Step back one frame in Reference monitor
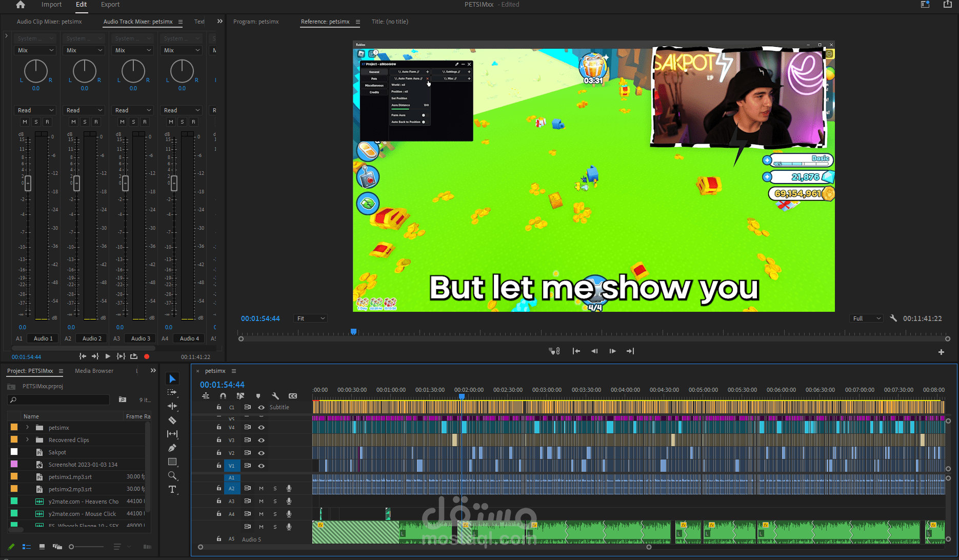 (594, 351)
